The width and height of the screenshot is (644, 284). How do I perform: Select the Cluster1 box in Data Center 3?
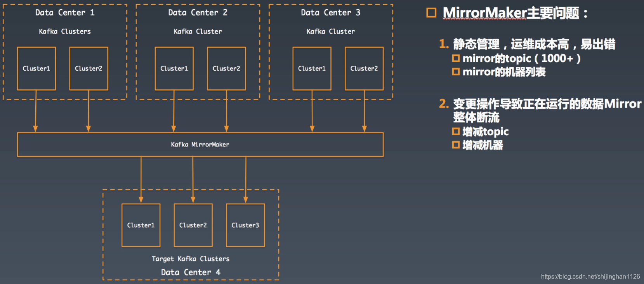coord(312,68)
